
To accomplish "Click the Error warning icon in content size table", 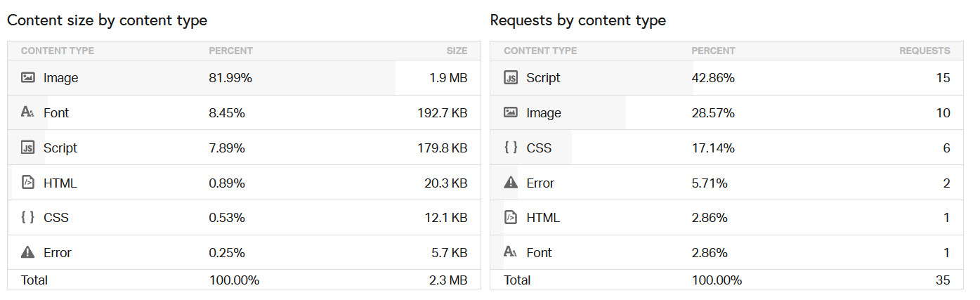I will click(x=28, y=252).
